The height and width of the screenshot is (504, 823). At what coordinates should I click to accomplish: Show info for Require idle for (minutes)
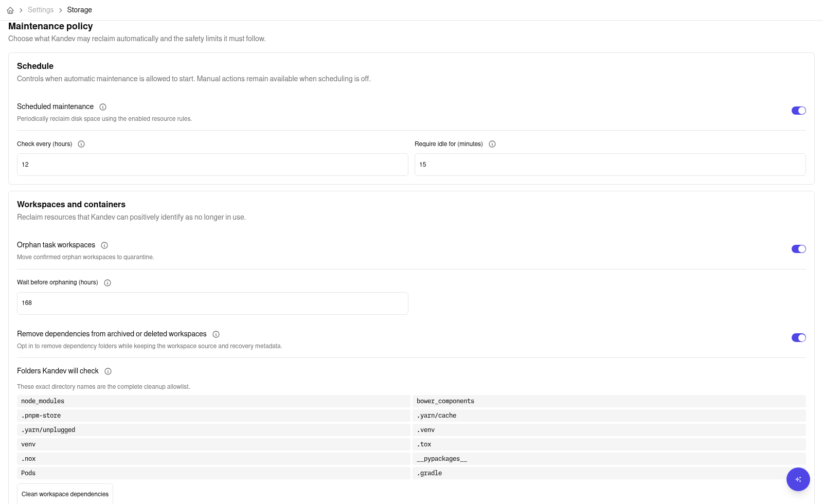point(492,144)
